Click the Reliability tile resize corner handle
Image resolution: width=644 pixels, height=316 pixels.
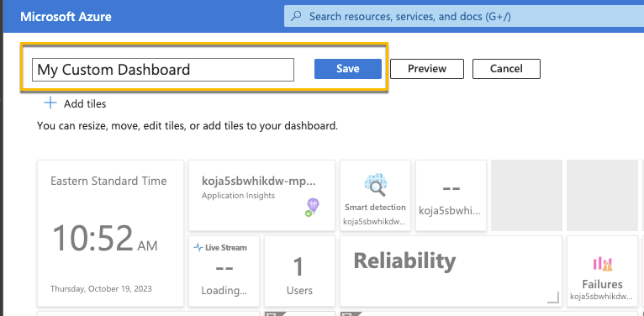click(x=554, y=298)
